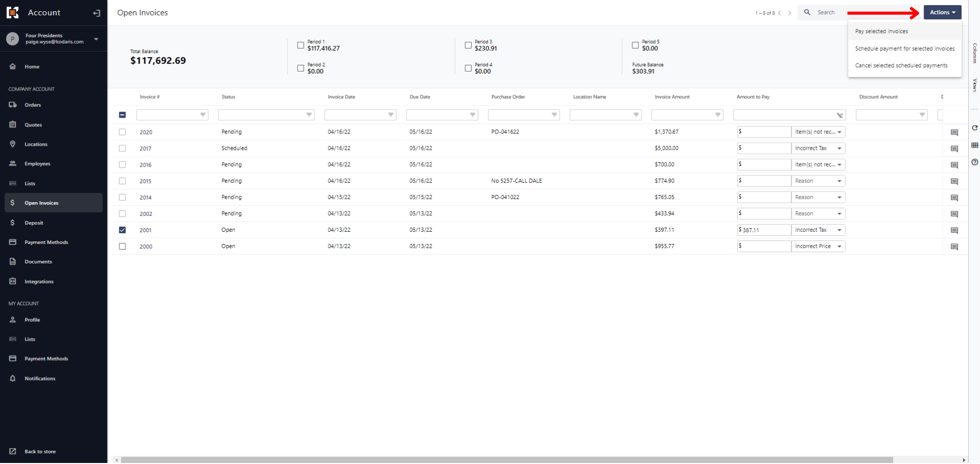The width and height of the screenshot is (980, 464).
Task: Click amount to pay field for invoice 2017
Action: pos(764,148)
